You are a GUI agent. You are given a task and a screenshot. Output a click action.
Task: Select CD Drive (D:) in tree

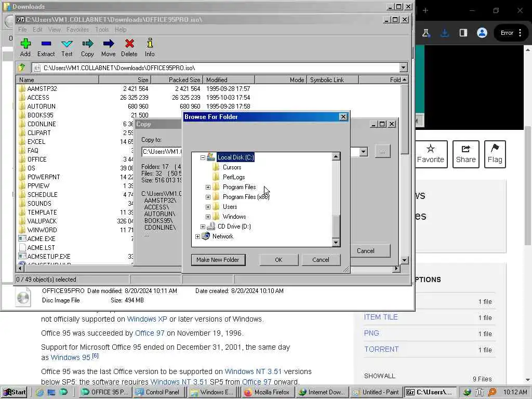(234, 227)
